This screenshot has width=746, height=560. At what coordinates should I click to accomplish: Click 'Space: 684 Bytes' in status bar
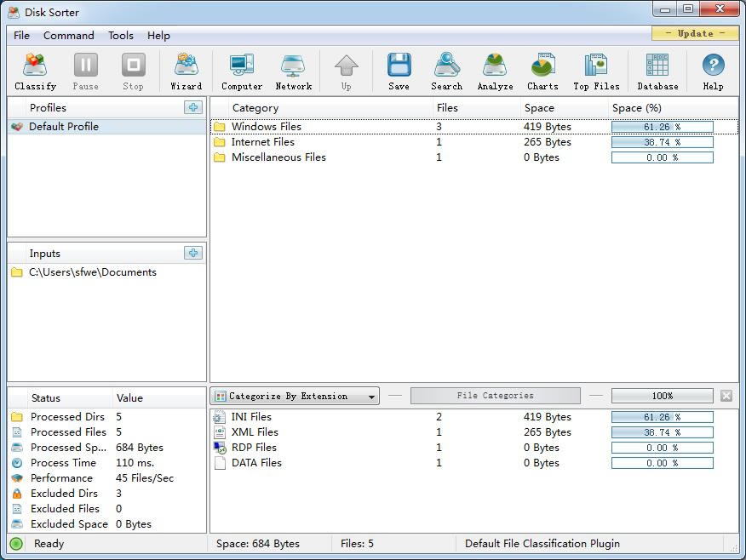coord(258,543)
